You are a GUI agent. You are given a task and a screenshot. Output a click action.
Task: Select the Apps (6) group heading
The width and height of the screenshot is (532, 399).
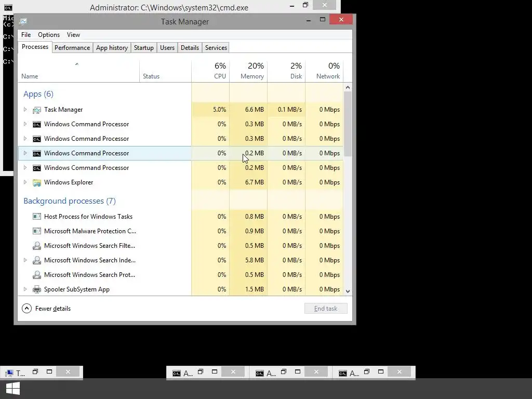pyautogui.click(x=38, y=94)
